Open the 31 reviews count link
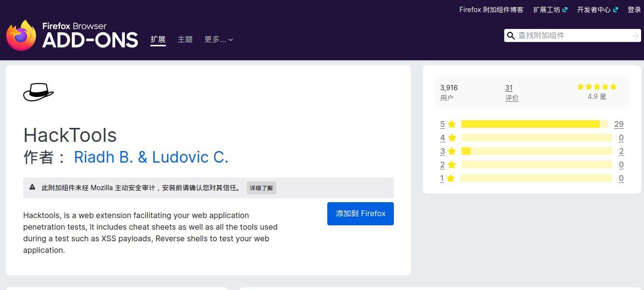 coord(509,88)
